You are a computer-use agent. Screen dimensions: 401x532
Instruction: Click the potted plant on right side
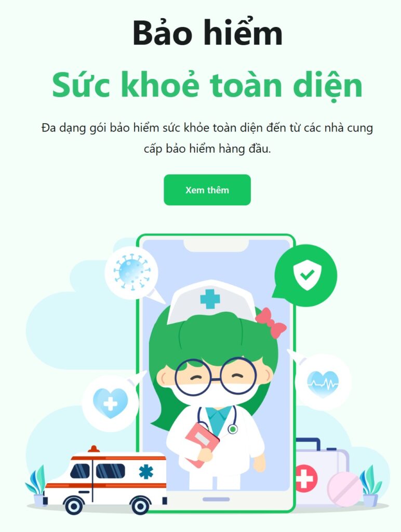click(371, 486)
